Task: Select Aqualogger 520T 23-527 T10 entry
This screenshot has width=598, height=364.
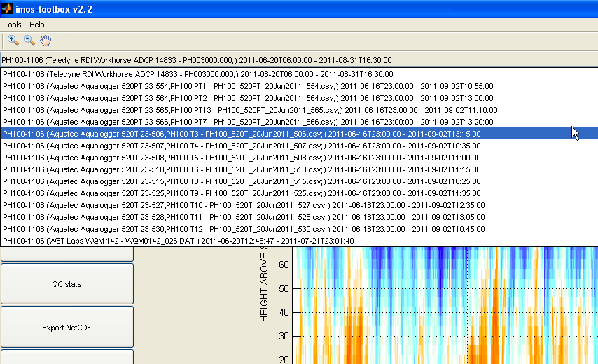Action: click(299, 205)
